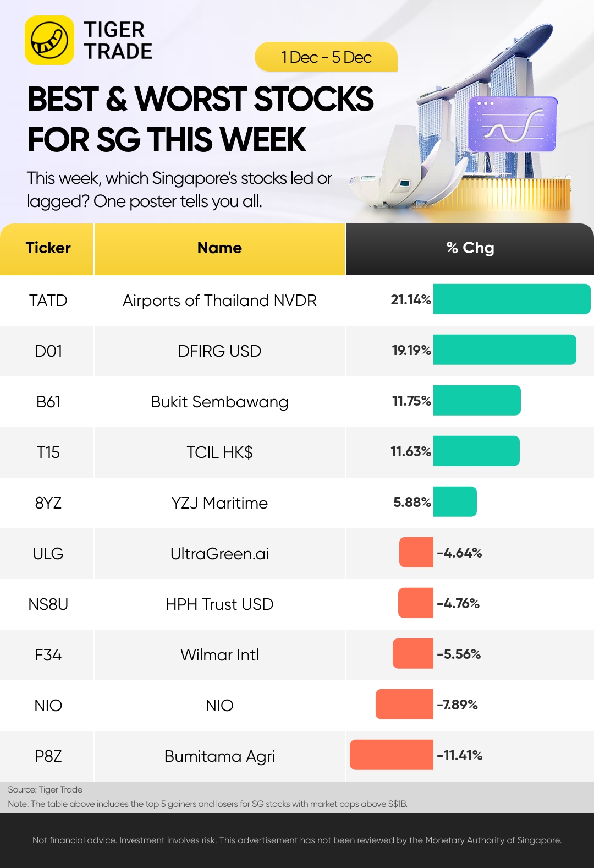Click the NS8U ticker cell

point(48,604)
